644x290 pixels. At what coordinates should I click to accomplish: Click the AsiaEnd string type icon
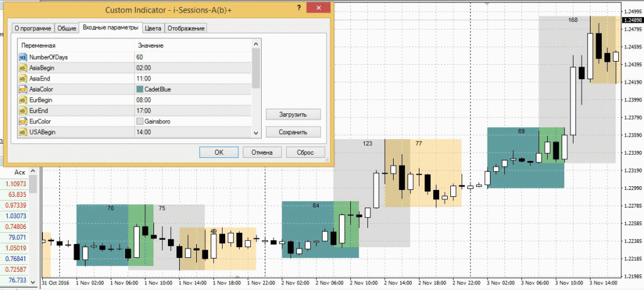tap(23, 79)
